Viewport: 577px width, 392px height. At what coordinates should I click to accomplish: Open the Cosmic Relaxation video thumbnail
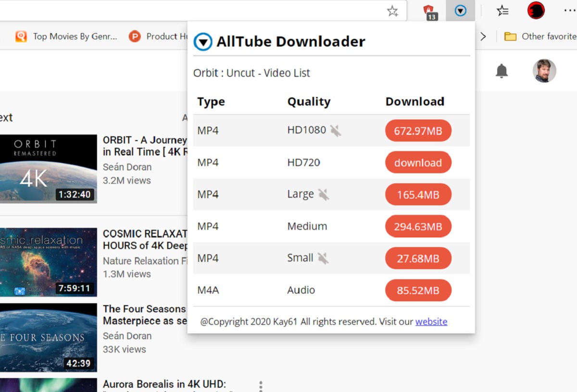tap(48, 262)
